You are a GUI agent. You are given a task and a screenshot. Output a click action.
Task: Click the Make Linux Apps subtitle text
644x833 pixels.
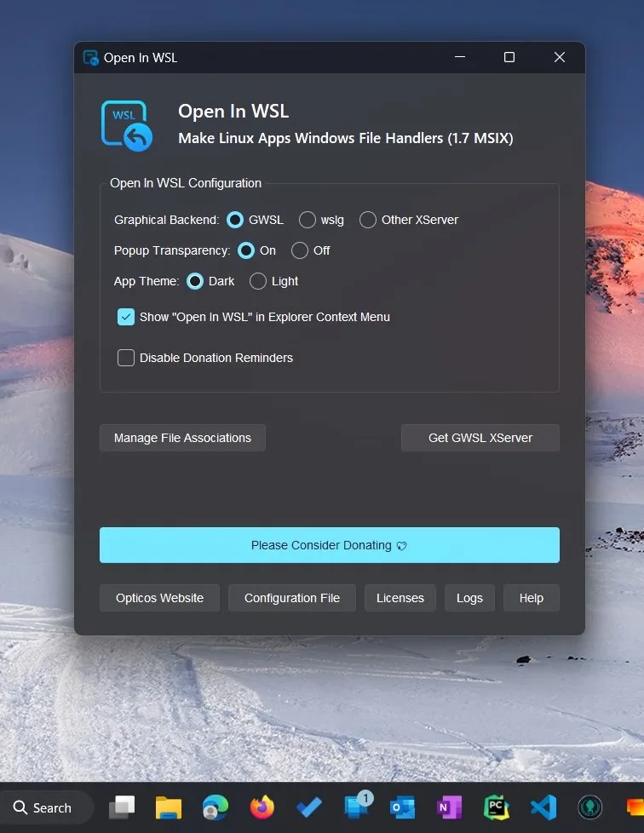pos(345,138)
